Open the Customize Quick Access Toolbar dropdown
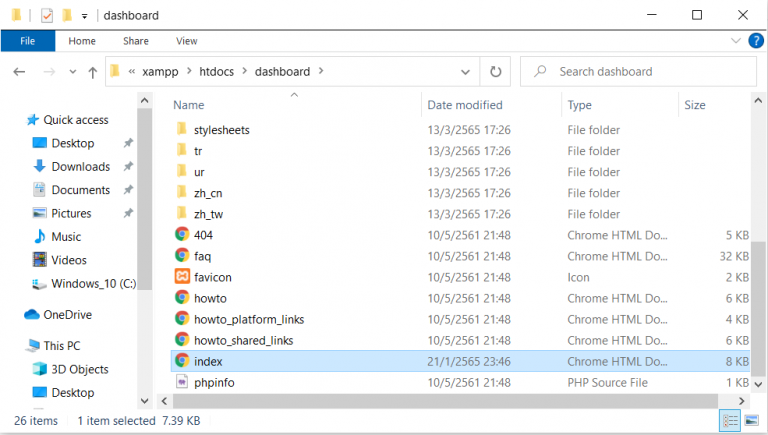 tap(85, 16)
